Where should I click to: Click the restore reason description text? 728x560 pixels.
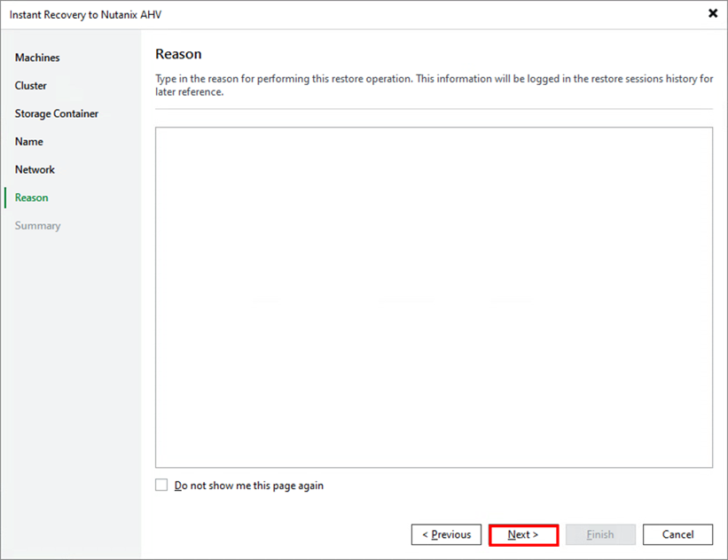[434, 85]
